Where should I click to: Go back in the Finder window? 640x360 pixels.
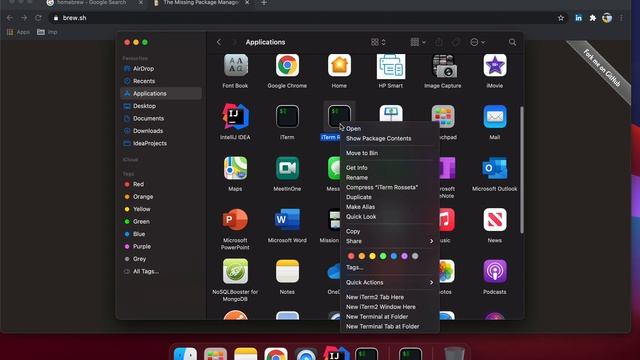219,42
